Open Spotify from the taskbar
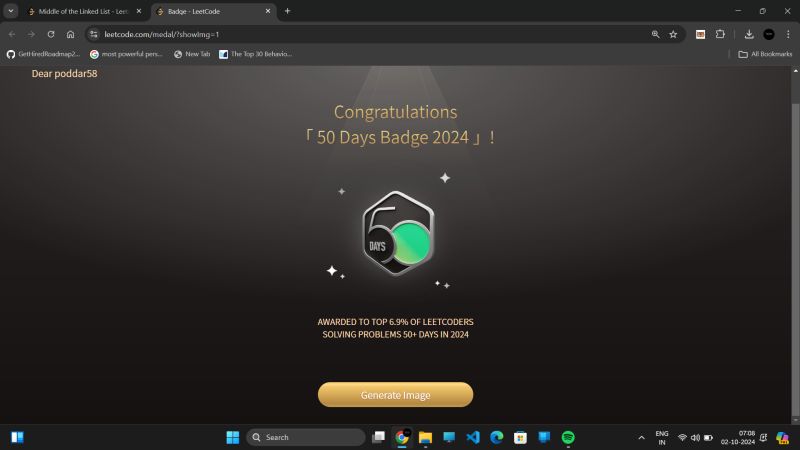 (568, 437)
